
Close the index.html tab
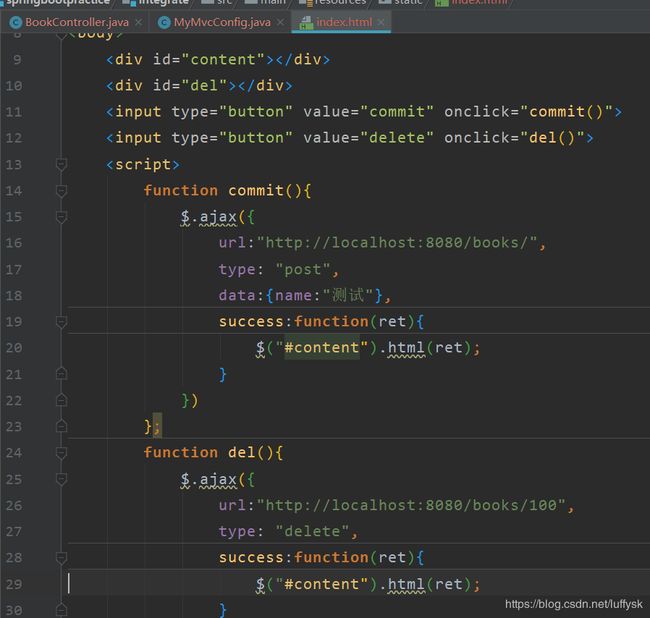(x=381, y=22)
